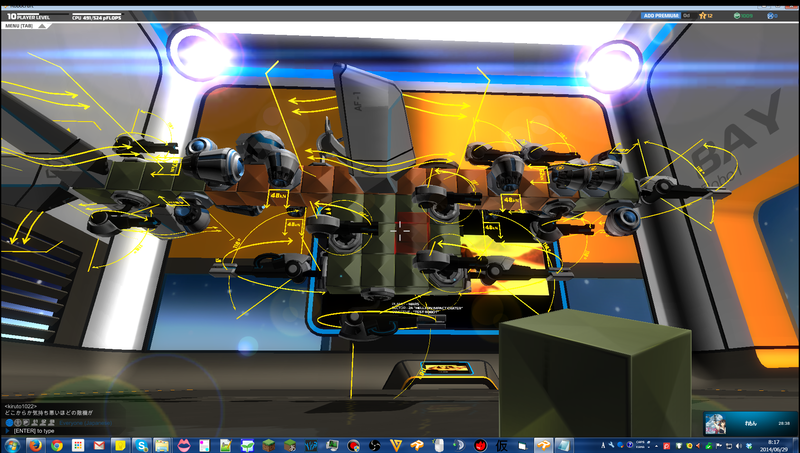The image size is (800, 453).
Task: Open the 仮 kanji taskbar icon
Action: tap(502, 445)
